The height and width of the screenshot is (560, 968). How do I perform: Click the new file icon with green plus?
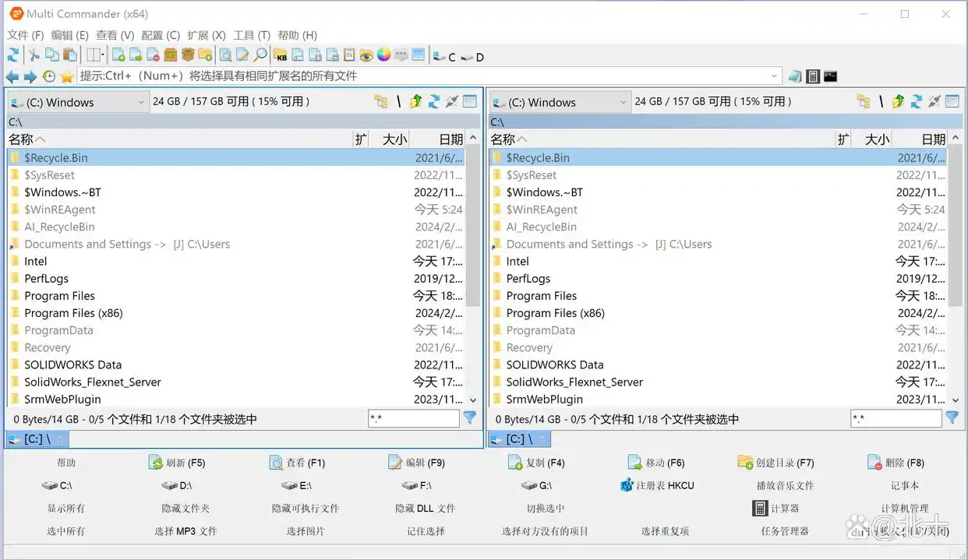click(x=118, y=55)
